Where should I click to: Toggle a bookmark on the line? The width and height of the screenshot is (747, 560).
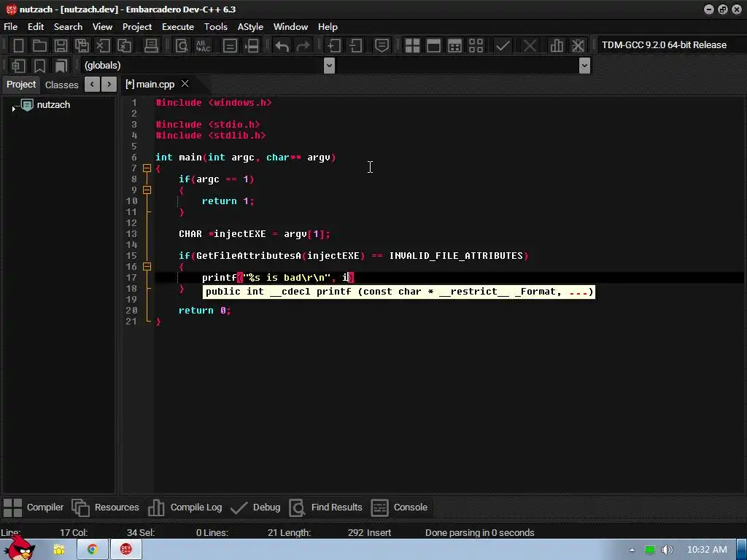[x=39, y=66]
